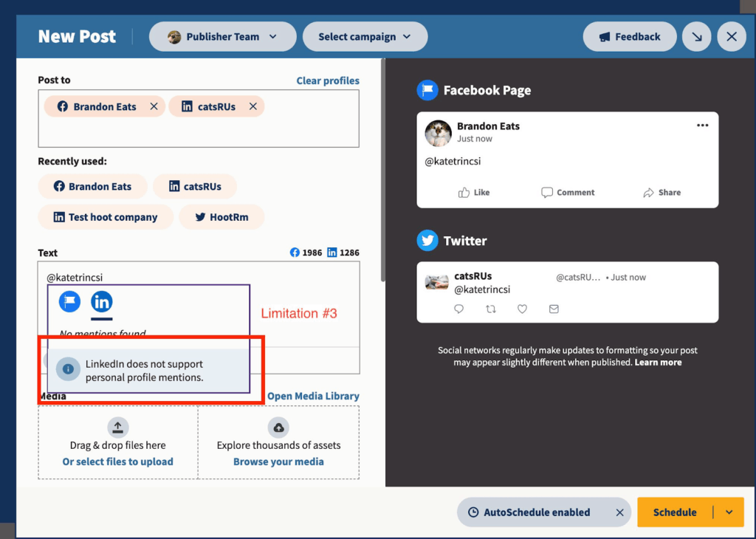Click the Browse your media link
Image resolution: width=756 pixels, height=539 pixels.
click(x=279, y=460)
